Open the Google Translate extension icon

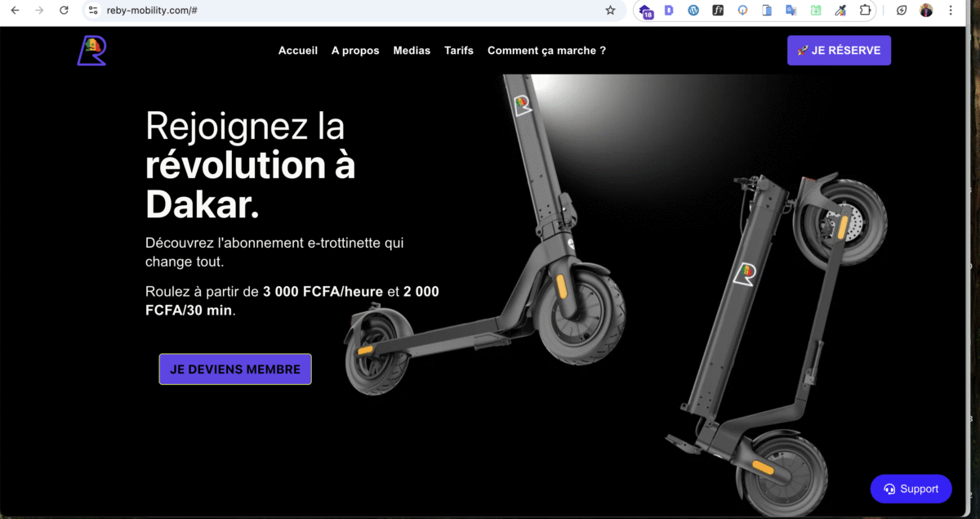791,11
